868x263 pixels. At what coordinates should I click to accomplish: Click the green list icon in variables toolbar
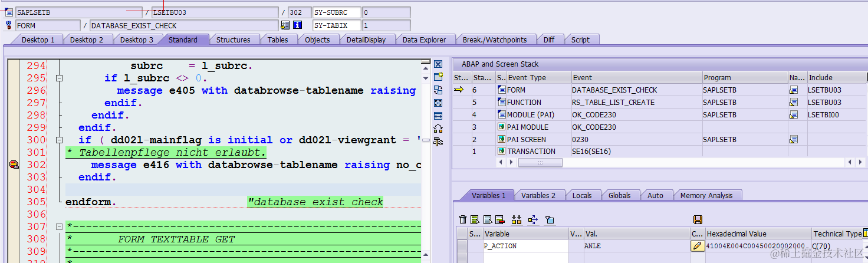[x=475, y=219]
